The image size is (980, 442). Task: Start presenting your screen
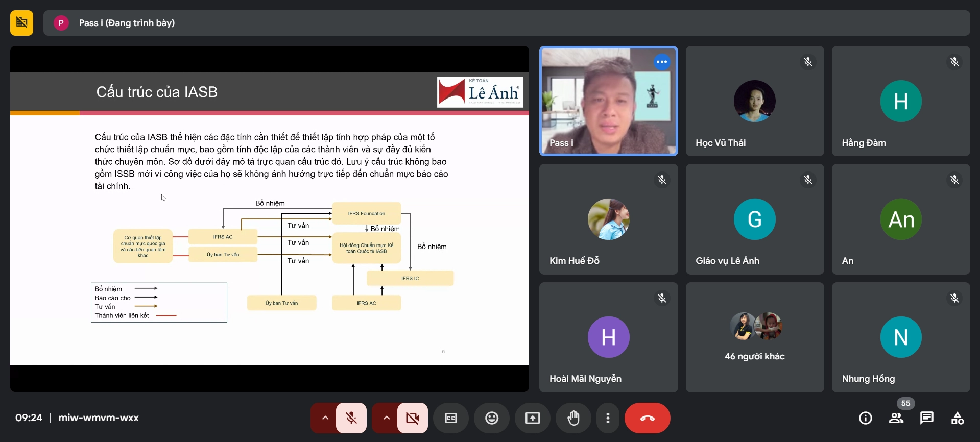532,418
